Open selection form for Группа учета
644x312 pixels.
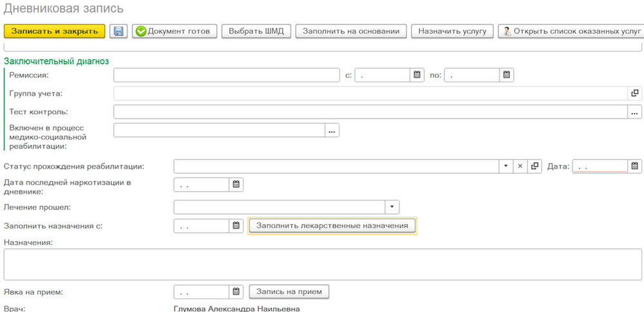coord(634,93)
